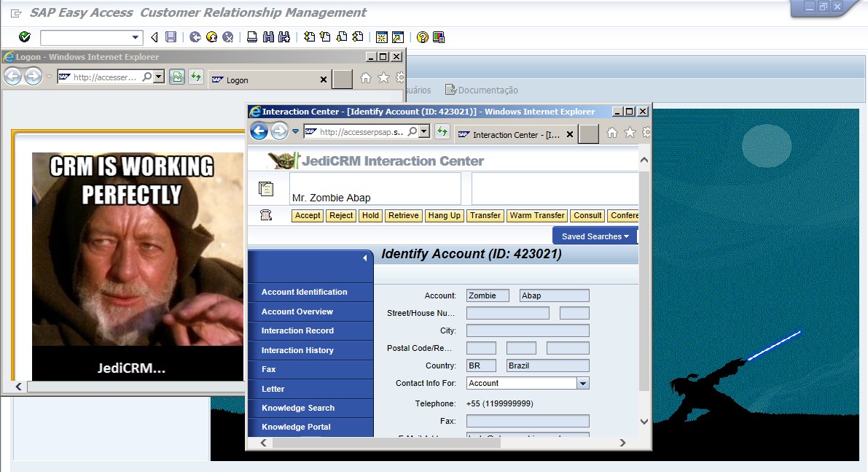Screen dimensions: 868x472
Task: Click the City input field
Action: pyautogui.click(x=528, y=330)
